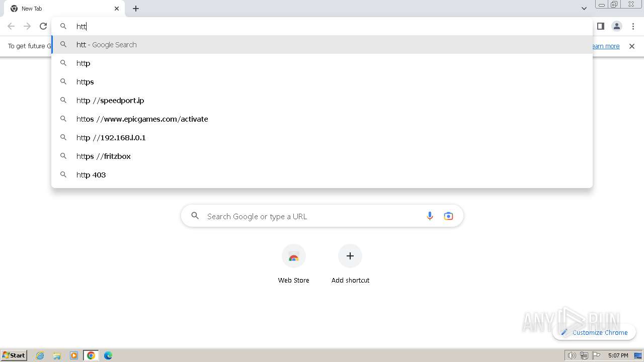The width and height of the screenshot is (644, 362).
Task: Open Customize Chrome
Action: pos(594,332)
